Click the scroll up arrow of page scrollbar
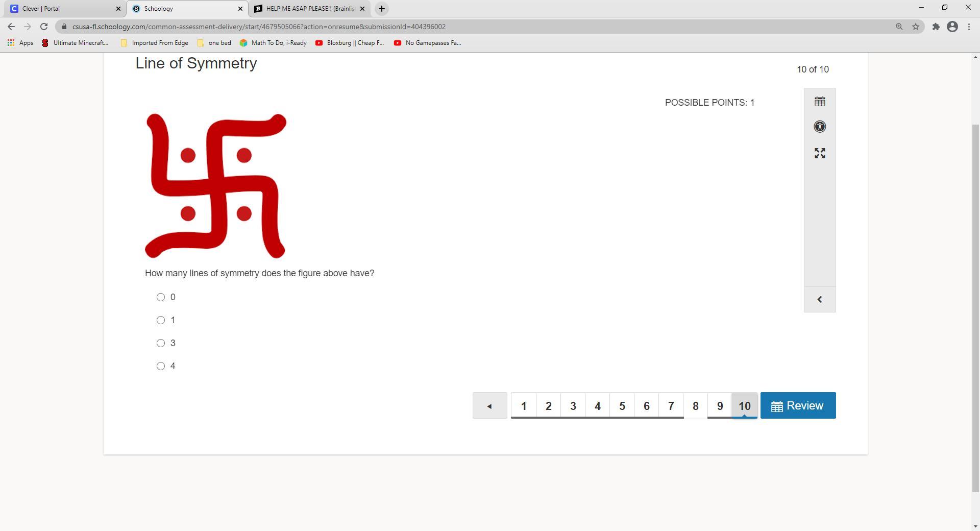The height and width of the screenshot is (531, 980). (975, 57)
